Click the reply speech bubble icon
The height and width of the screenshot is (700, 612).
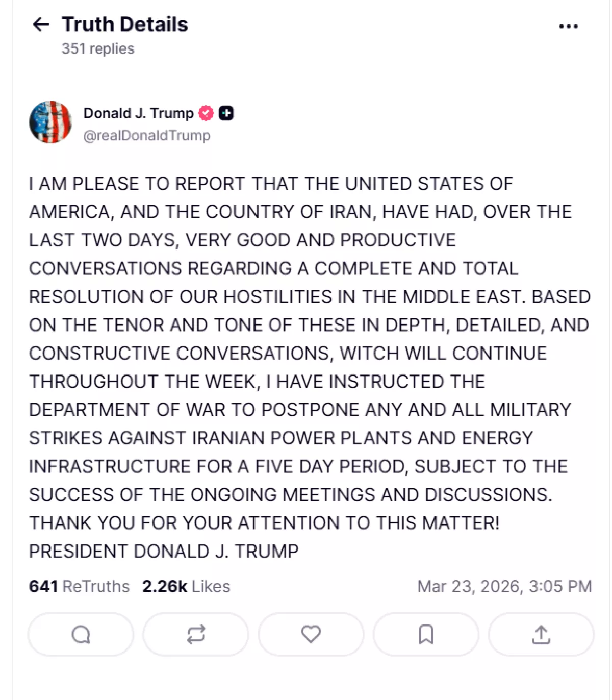click(x=81, y=635)
